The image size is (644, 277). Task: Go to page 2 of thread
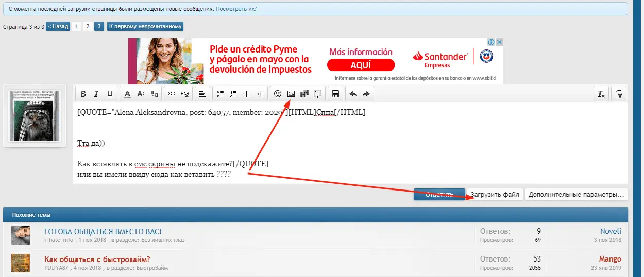[x=88, y=26]
